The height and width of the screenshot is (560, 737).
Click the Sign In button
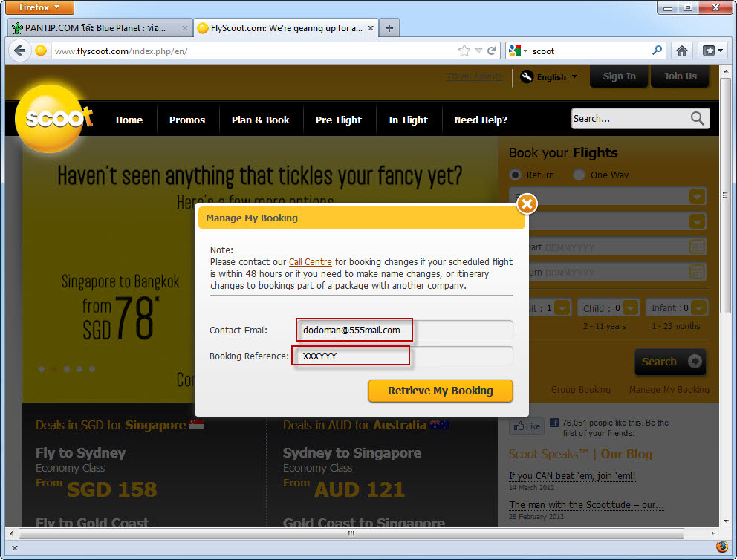click(x=619, y=76)
